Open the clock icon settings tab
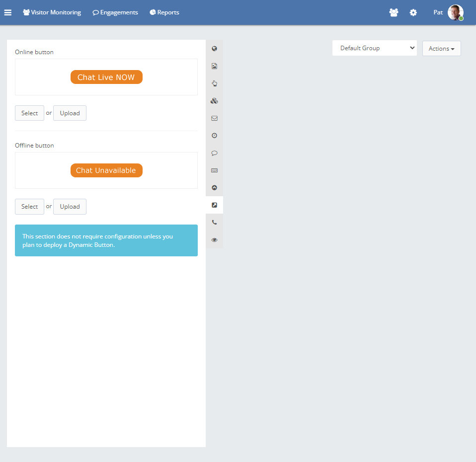Image resolution: width=476 pixels, height=462 pixels. click(214, 136)
